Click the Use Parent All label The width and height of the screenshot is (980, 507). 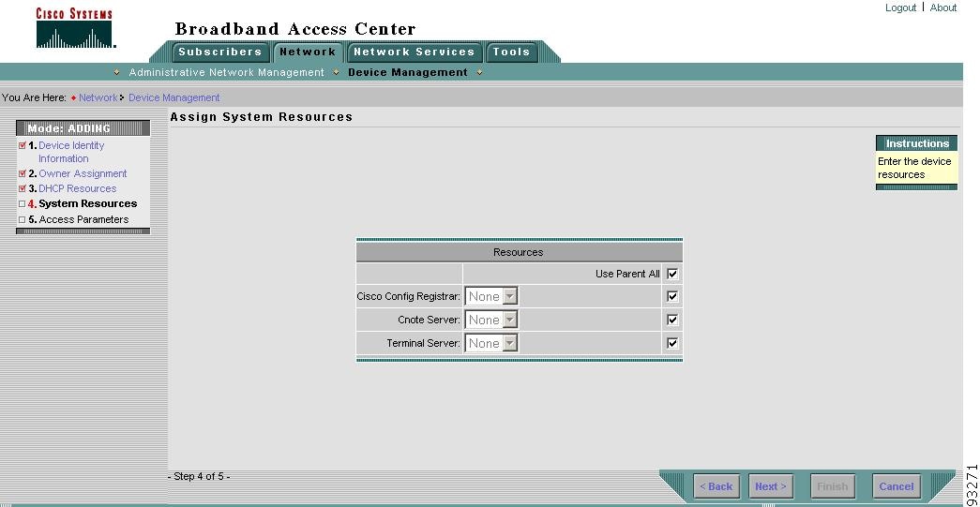click(627, 274)
